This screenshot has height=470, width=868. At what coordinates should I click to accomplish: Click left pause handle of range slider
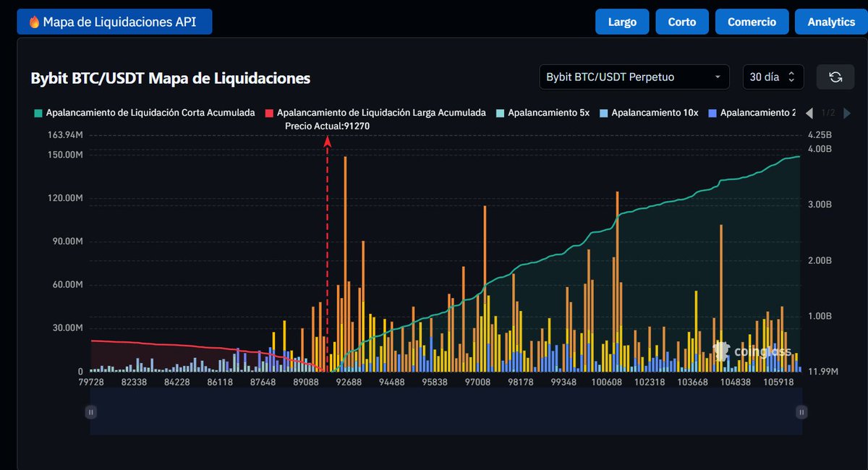90,412
